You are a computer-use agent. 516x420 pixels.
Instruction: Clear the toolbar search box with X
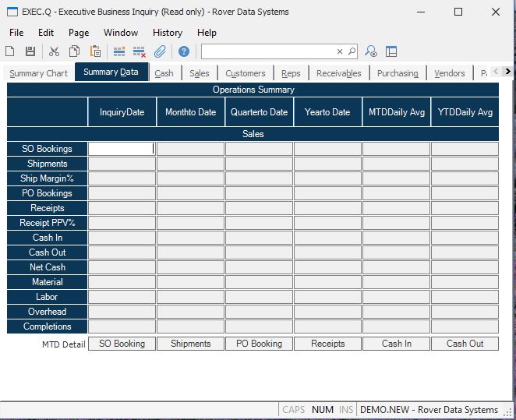pos(340,51)
